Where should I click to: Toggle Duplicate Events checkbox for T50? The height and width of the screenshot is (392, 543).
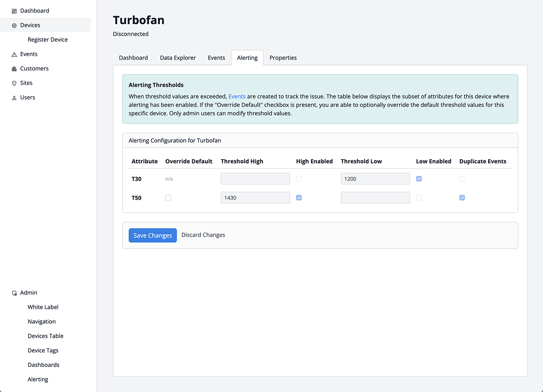[462, 198]
